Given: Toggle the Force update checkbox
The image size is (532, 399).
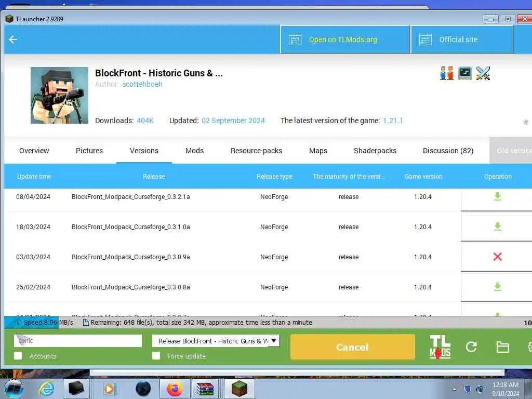Looking at the screenshot, I should point(156,356).
